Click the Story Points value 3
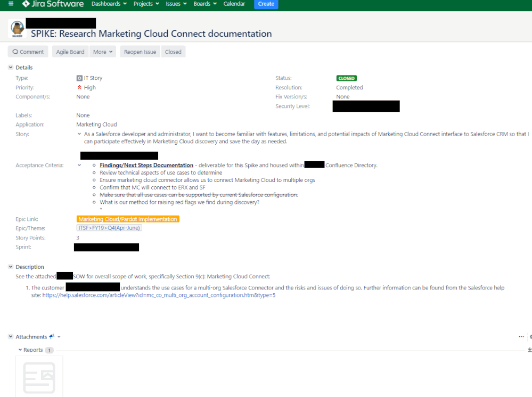 (78, 238)
